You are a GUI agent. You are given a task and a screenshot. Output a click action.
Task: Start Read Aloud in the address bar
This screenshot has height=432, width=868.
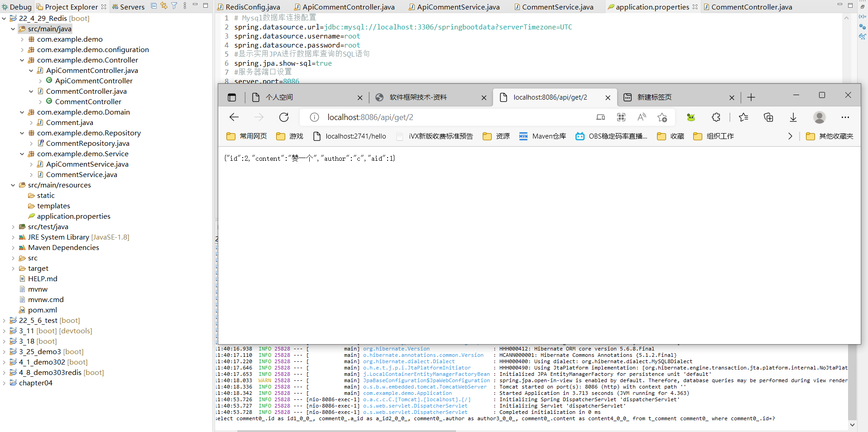click(642, 117)
